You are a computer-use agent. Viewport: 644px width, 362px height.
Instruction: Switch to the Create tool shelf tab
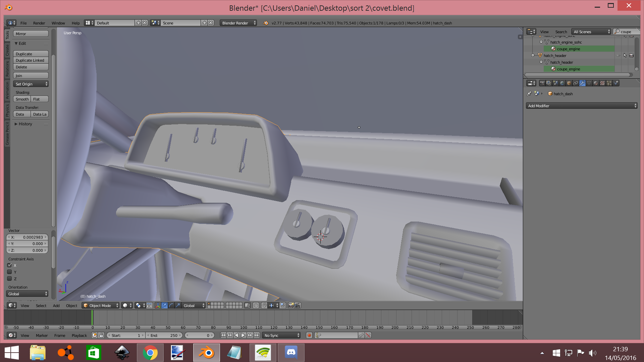pyautogui.click(x=7, y=50)
